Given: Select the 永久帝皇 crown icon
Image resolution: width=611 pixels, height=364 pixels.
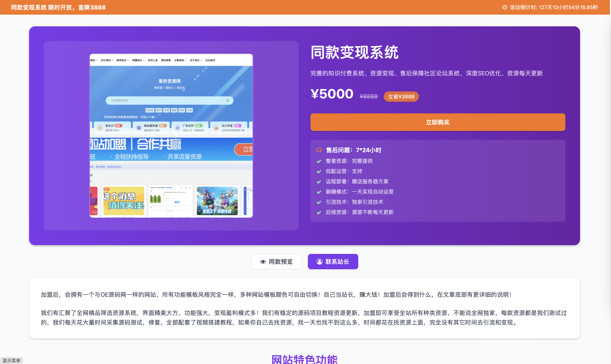Looking at the screenshot, I should (x=216, y=128).
